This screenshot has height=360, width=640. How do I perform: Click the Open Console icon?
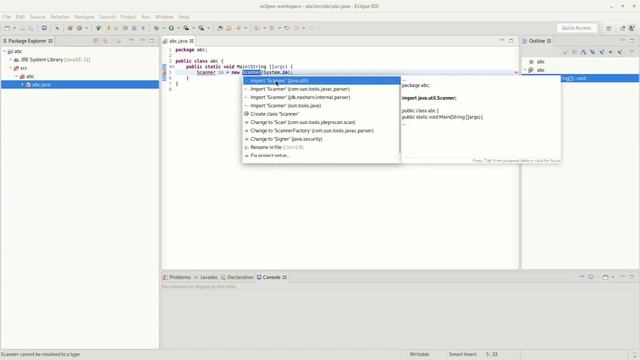point(605,277)
